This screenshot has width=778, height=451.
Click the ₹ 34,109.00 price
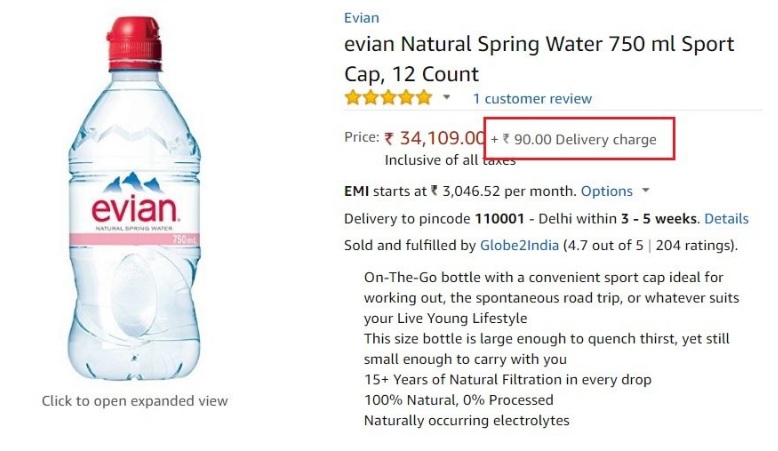436,138
